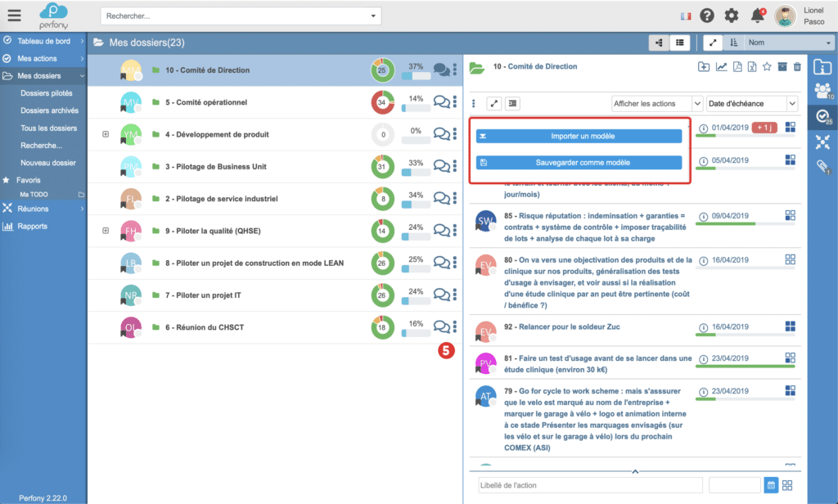
Task: Expand 4 - Développement de produit folder
Action: click(106, 134)
